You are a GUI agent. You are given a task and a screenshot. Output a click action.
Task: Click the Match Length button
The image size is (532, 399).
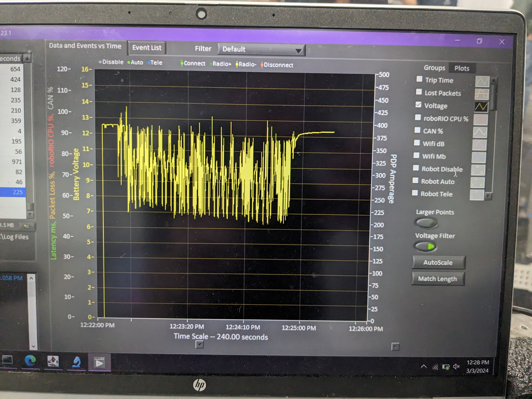click(x=438, y=279)
